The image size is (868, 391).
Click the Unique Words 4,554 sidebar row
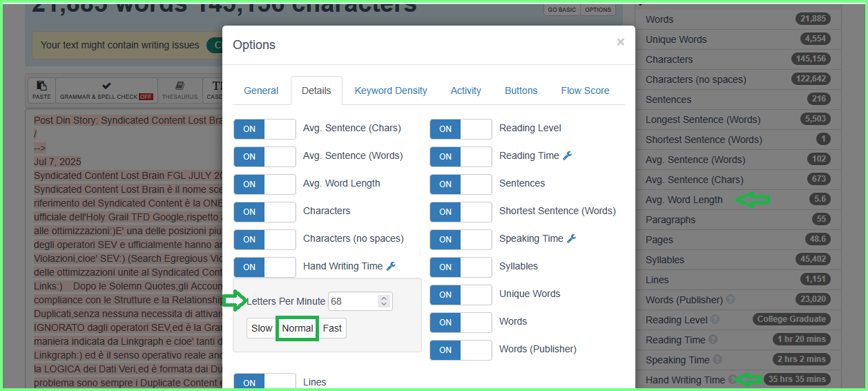(x=737, y=39)
